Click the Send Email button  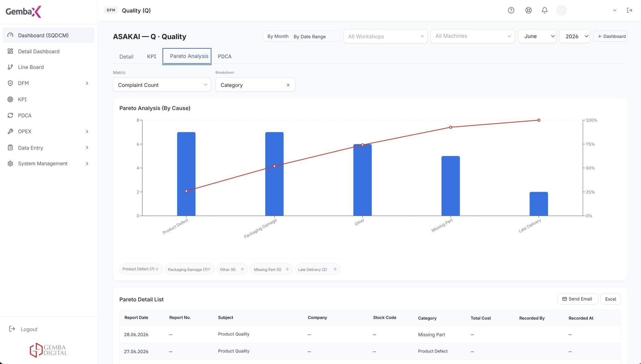[x=578, y=299]
